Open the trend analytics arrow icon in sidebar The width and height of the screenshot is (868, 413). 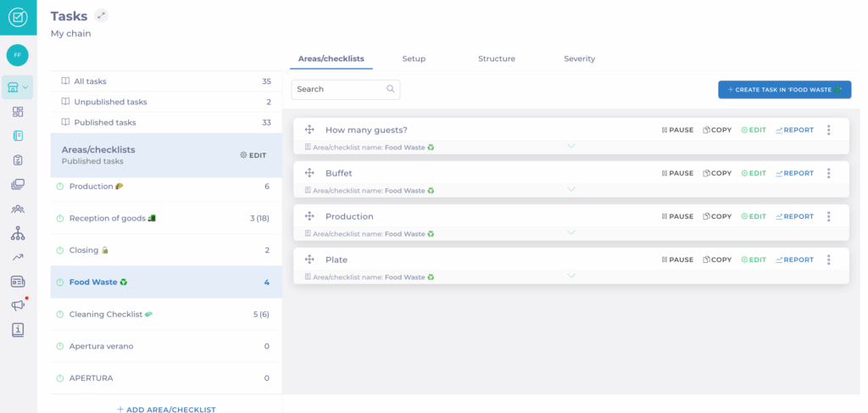pos(18,257)
